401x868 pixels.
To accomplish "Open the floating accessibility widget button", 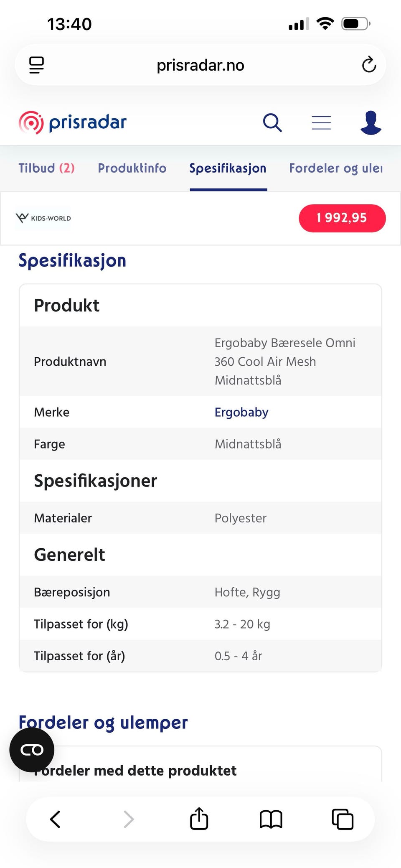I will pos(32,750).
